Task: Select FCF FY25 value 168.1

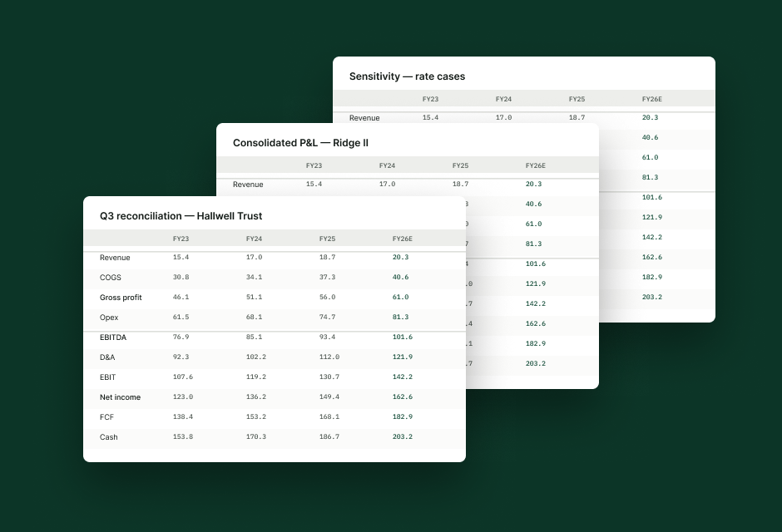Action: coord(329,416)
